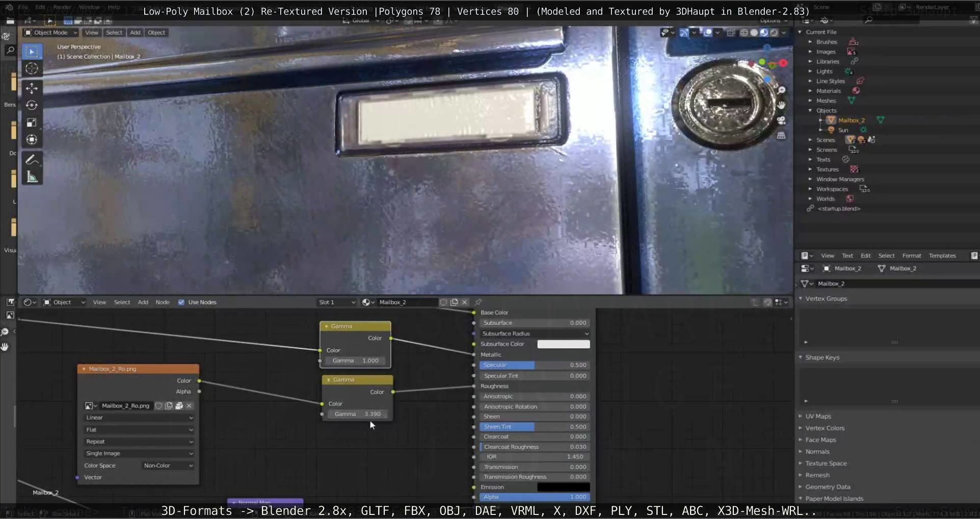Screen dimensions: 980x519
Task: Open the Templates menu in text editor
Action: click(x=942, y=256)
